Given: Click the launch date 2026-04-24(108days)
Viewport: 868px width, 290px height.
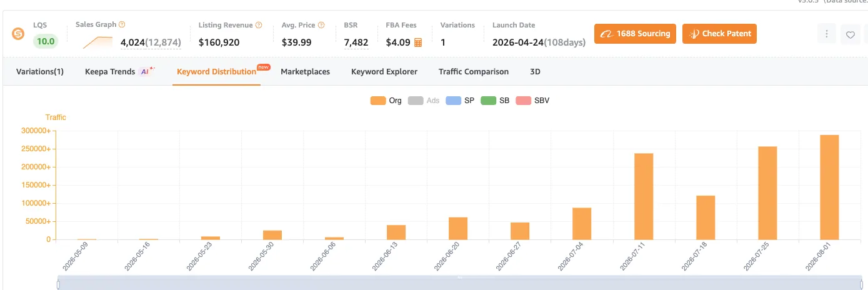Looking at the screenshot, I should [x=539, y=42].
